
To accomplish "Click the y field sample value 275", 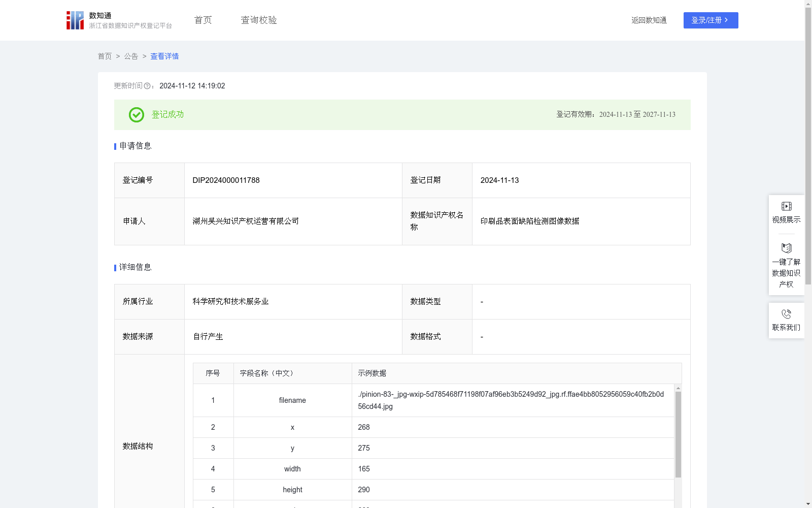I will (x=364, y=448).
